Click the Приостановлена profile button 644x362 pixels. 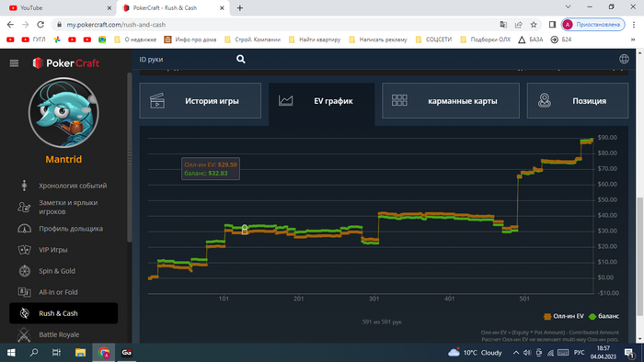point(593,25)
